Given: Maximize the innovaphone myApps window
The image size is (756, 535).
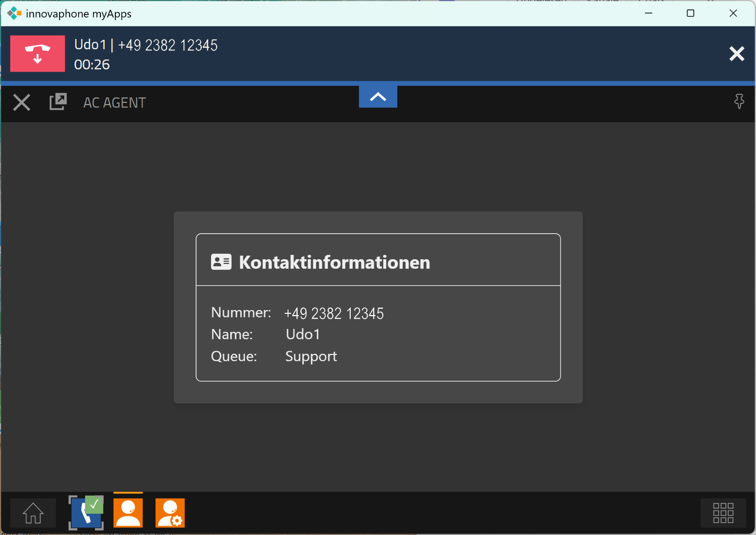Looking at the screenshot, I should pyautogui.click(x=690, y=13).
